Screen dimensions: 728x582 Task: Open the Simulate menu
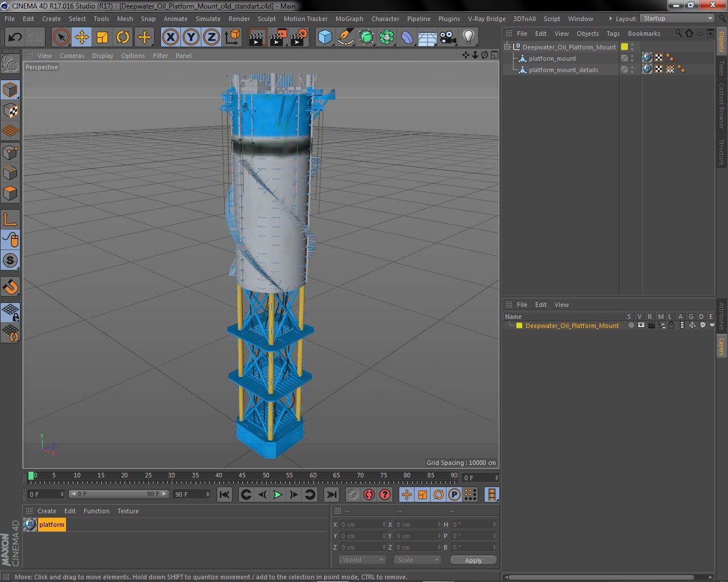208,19
